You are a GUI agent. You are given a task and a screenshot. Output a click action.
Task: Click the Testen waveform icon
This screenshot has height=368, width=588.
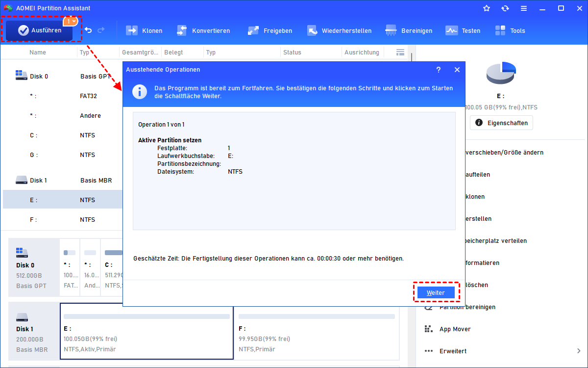point(451,30)
